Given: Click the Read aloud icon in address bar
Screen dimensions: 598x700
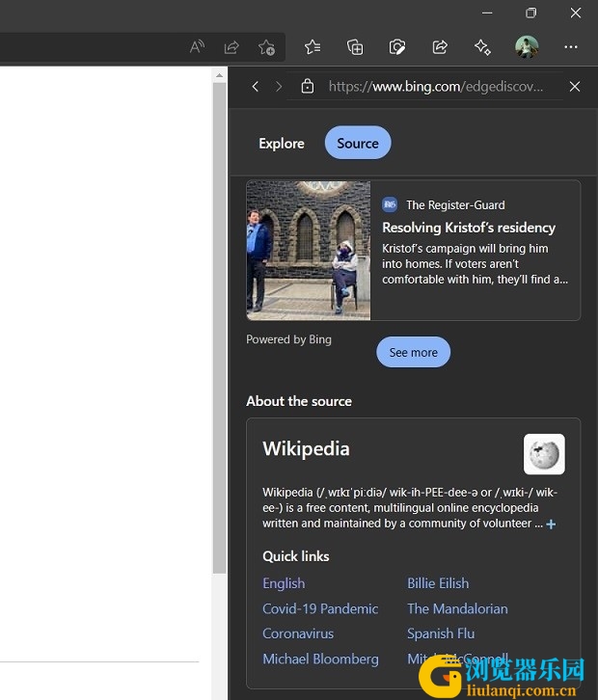Looking at the screenshot, I should coord(197,47).
